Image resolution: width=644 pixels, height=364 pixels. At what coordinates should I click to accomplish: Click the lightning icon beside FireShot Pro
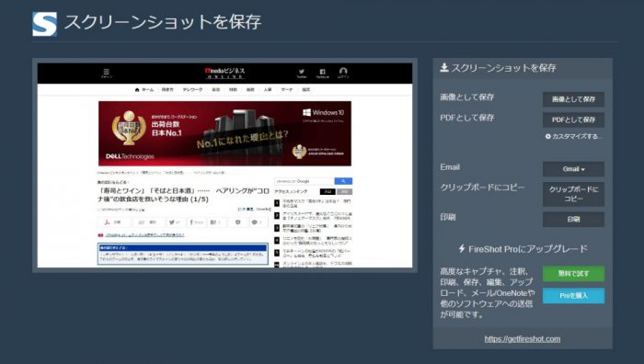pyautogui.click(x=462, y=249)
